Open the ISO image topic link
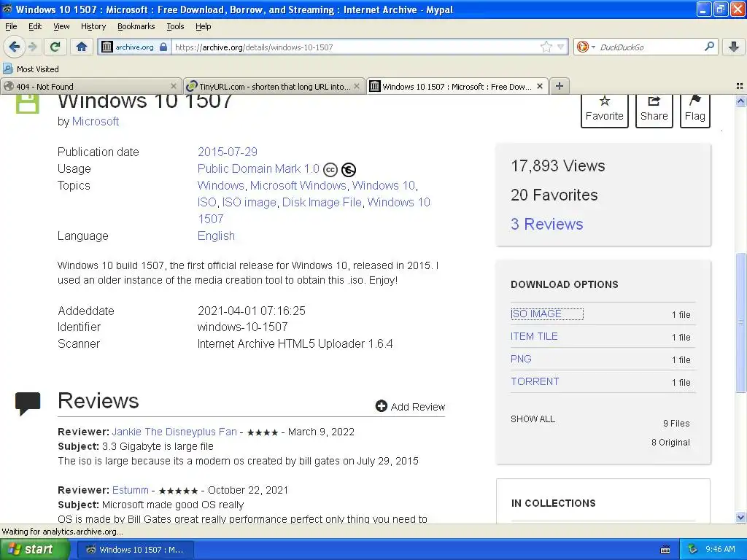The width and height of the screenshot is (747, 560). (x=249, y=203)
